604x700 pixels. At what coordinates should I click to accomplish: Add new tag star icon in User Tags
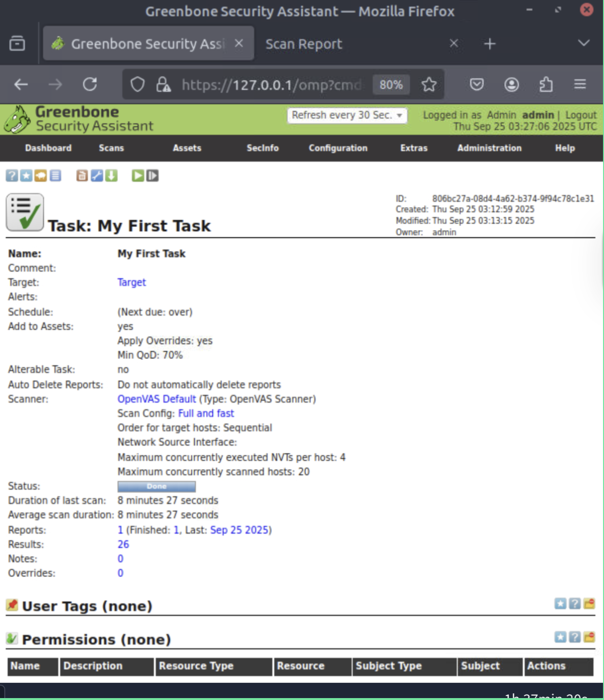tap(560, 603)
